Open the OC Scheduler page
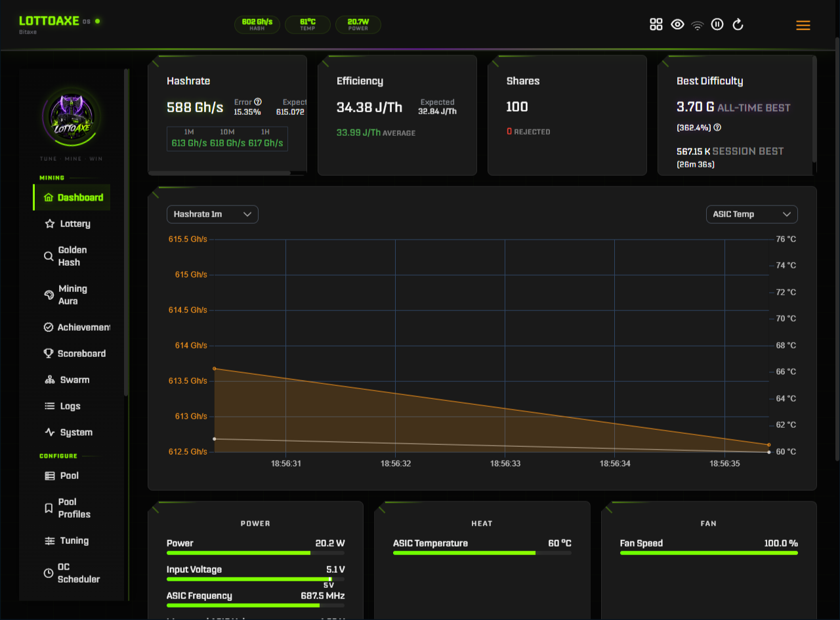The image size is (840, 620). 72,573
